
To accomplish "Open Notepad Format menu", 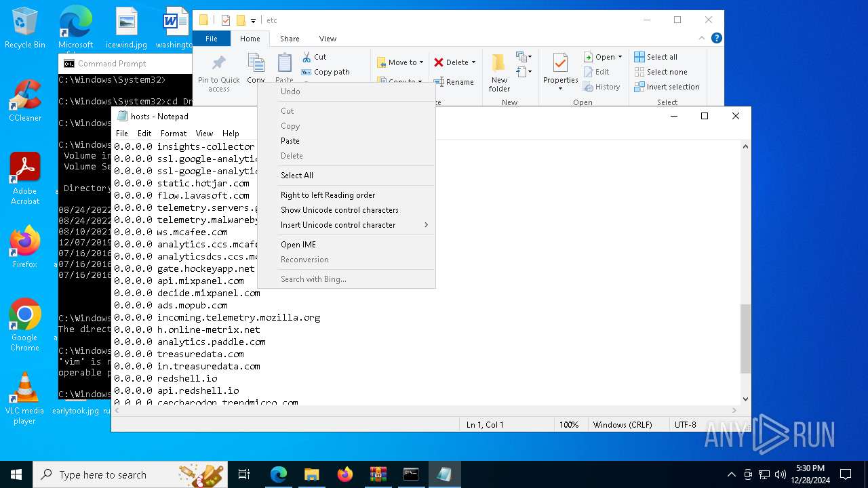I will (173, 134).
